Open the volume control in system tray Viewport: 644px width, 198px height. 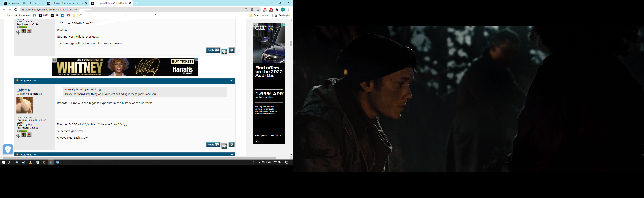click(x=263, y=162)
